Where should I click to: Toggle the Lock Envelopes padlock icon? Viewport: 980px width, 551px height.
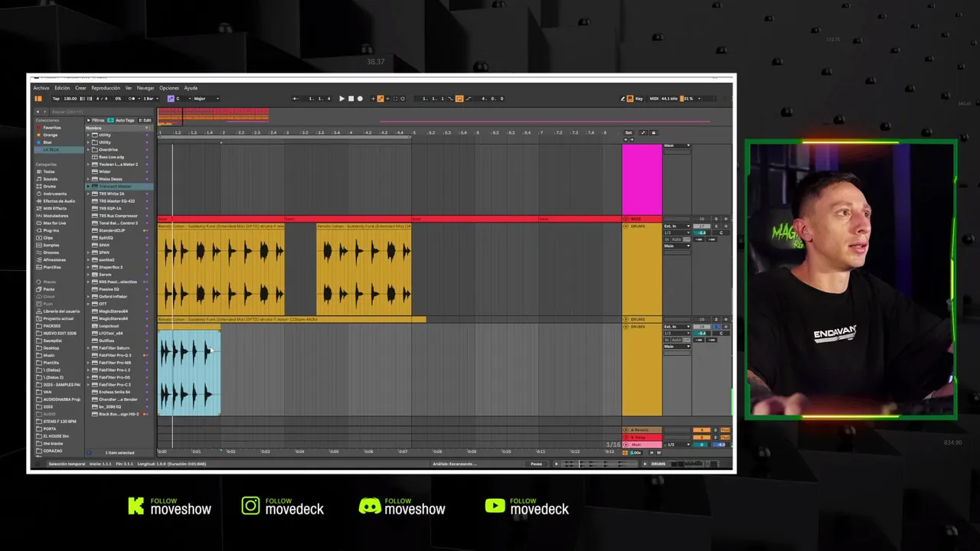(x=653, y=133)
